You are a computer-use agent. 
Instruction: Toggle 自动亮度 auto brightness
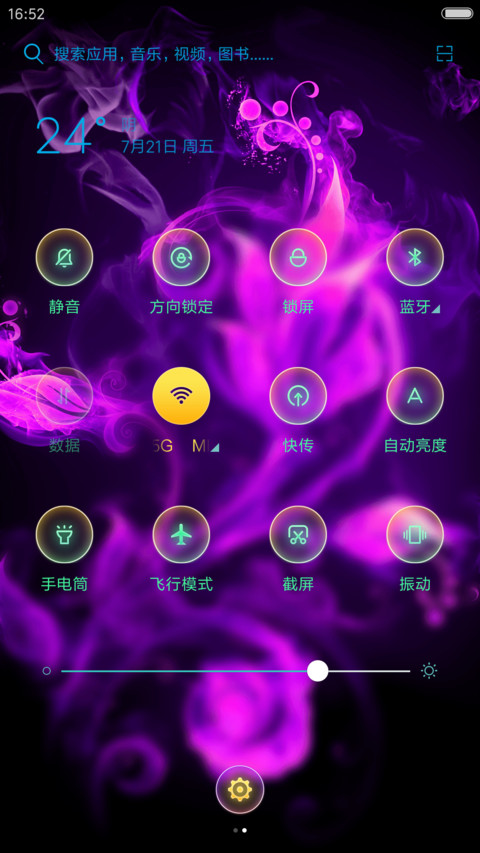415,396
